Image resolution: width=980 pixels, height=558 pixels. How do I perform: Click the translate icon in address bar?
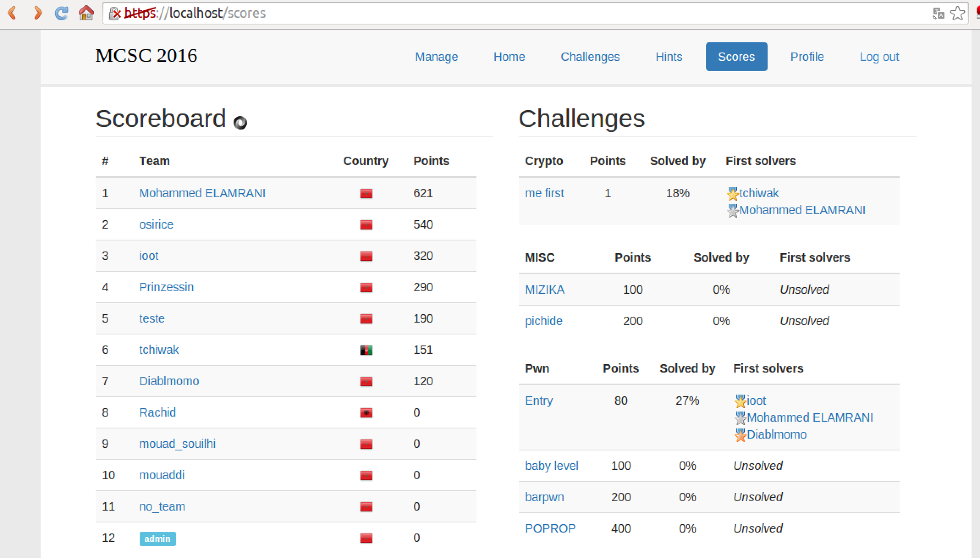pyautogui.click(x=938, y=14)
